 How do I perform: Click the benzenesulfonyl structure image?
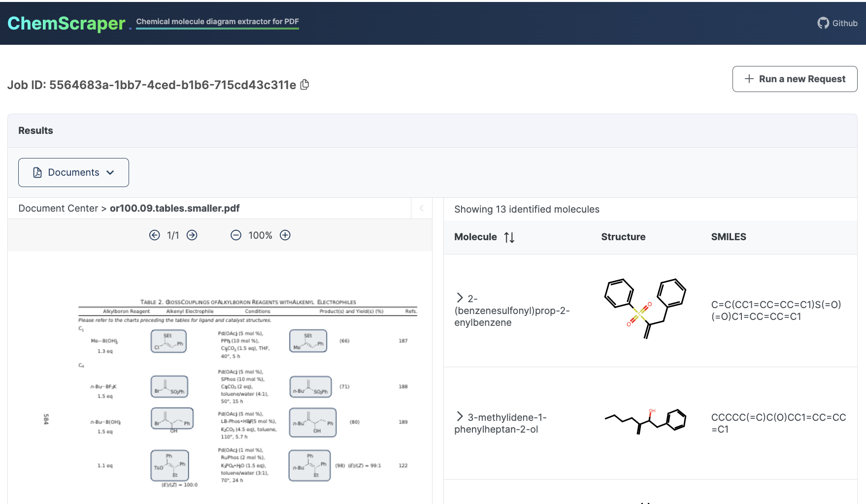[x=645, y=309]
